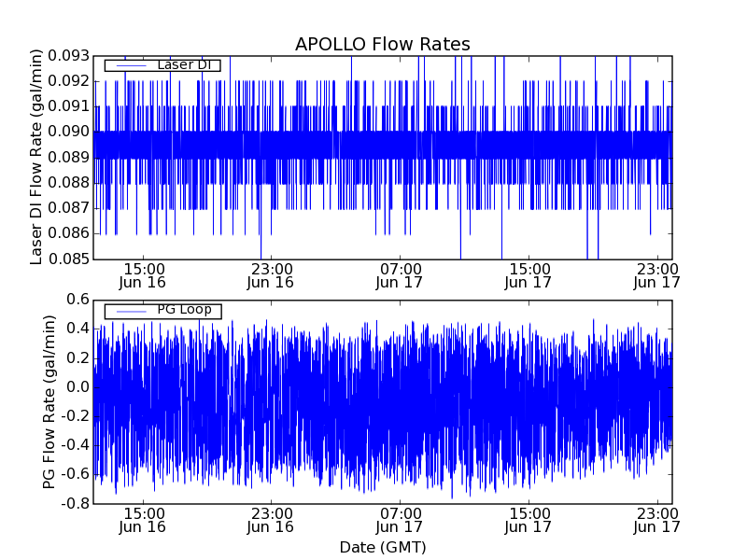Click the -0.8 tick on PG plot

point(75,503)
